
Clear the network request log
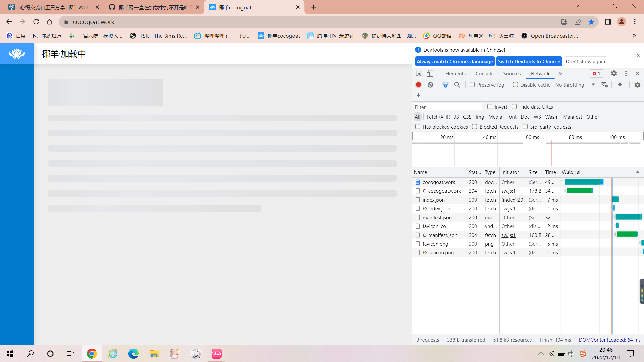430,85
